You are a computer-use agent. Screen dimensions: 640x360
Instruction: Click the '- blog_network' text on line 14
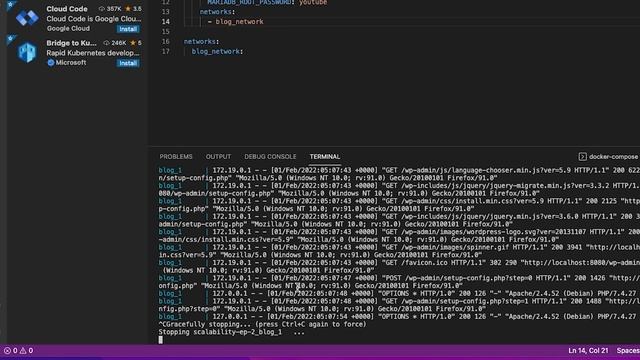[236, 22]
